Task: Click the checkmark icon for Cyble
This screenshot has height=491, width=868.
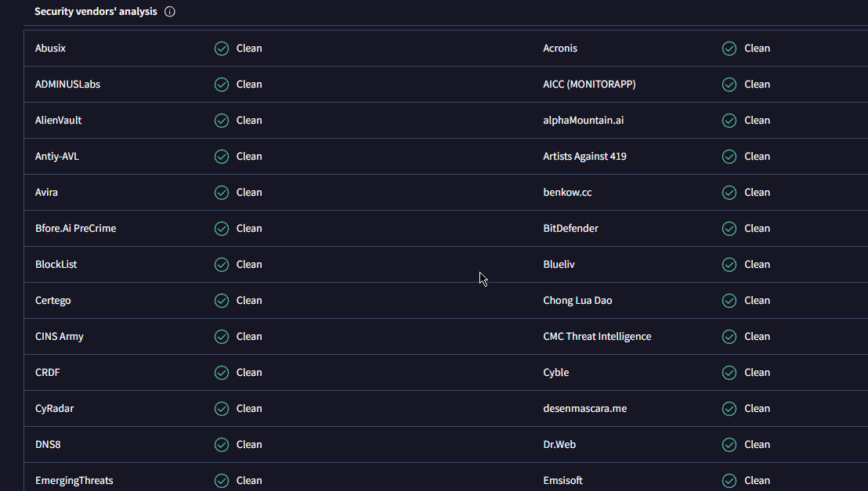Action: click(729, 373)
